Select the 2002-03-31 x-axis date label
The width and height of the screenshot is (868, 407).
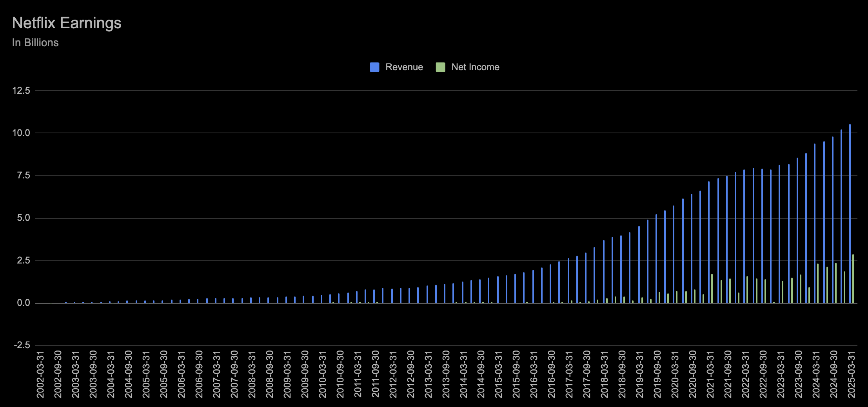(x=40, y=374)
